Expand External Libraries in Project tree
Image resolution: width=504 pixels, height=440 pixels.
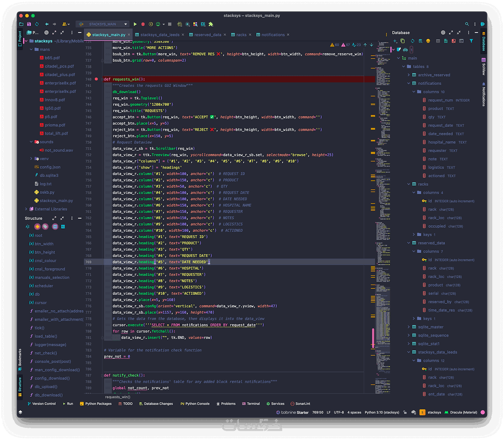coord(26,209)
